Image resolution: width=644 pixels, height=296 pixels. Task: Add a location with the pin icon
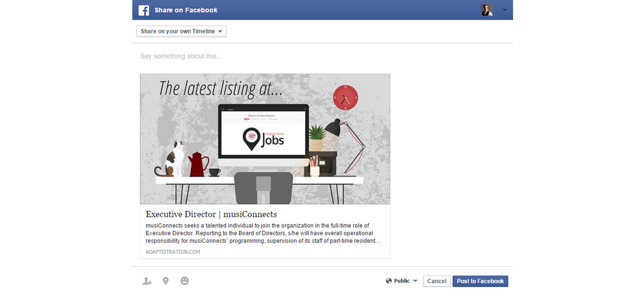click(x=165, y=281)
